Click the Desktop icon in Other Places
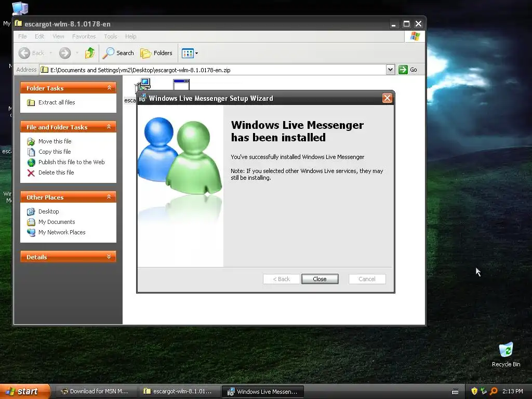Screen dimensions: 532x399 click(x=31, y=212)
